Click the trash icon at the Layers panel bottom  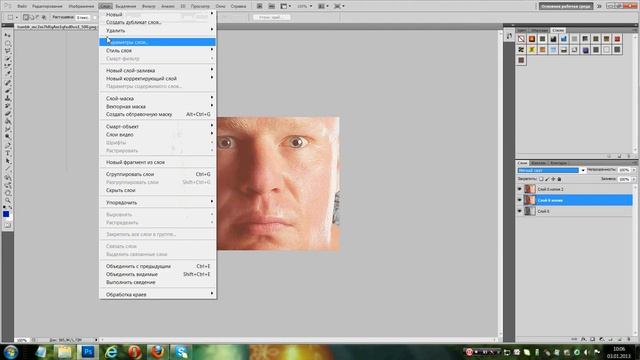[x=629, y=339]
